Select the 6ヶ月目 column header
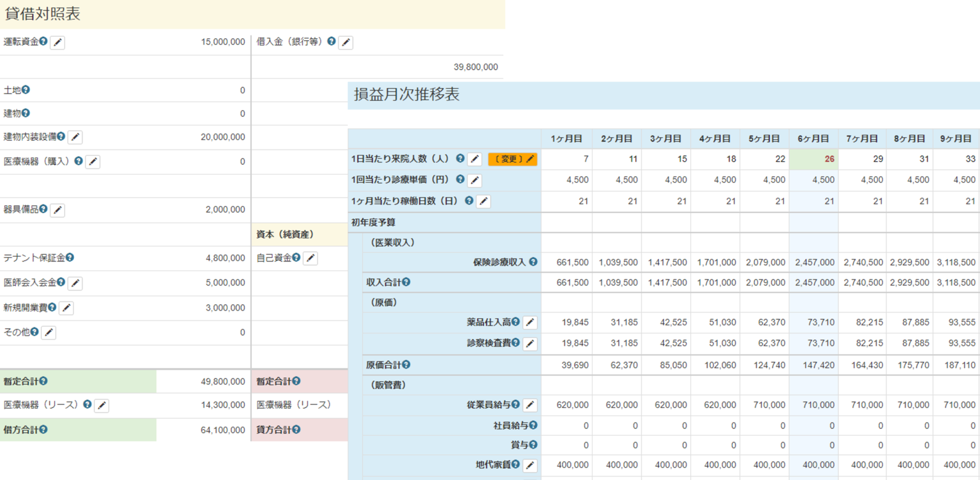Viewport: 980px width, 480px height. pyautogui.click(x=813, y=139)
